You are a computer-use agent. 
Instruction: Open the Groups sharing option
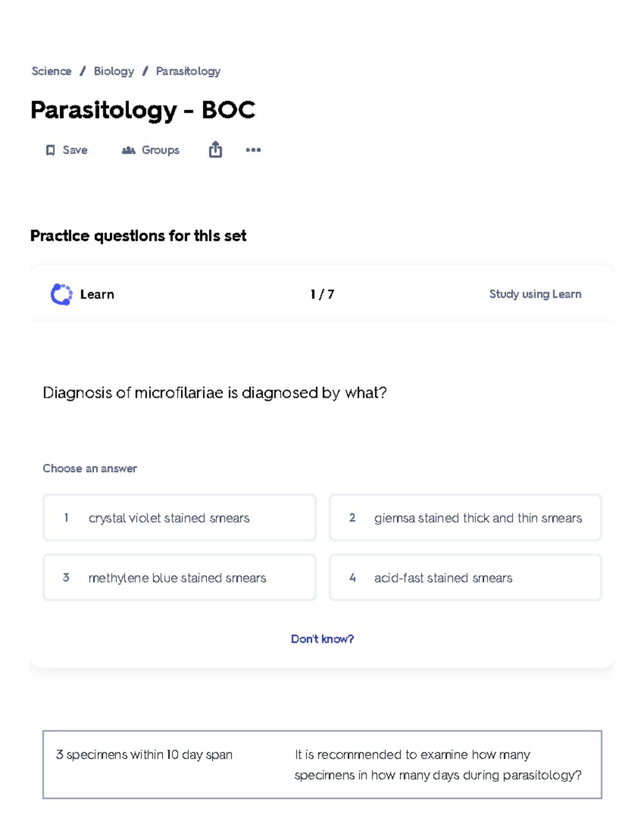[150, 150]
